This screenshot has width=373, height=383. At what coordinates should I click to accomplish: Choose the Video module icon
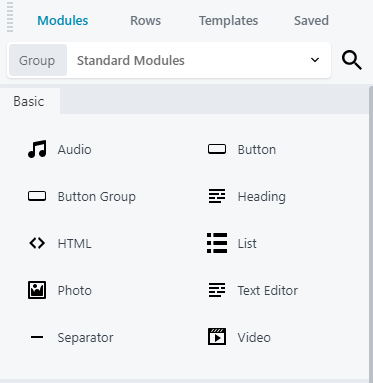(217, 336)
